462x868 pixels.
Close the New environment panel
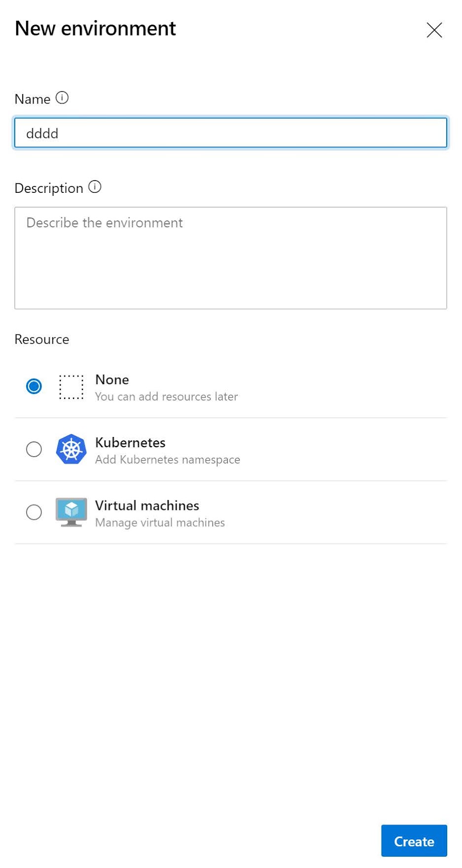click(x=434, y=30)
